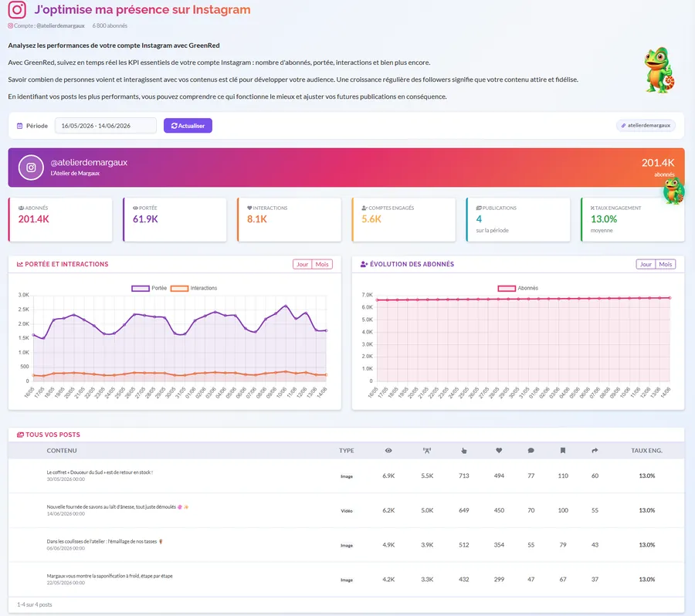Select the Taux engagement card showing 13.0%

[632, 219]
